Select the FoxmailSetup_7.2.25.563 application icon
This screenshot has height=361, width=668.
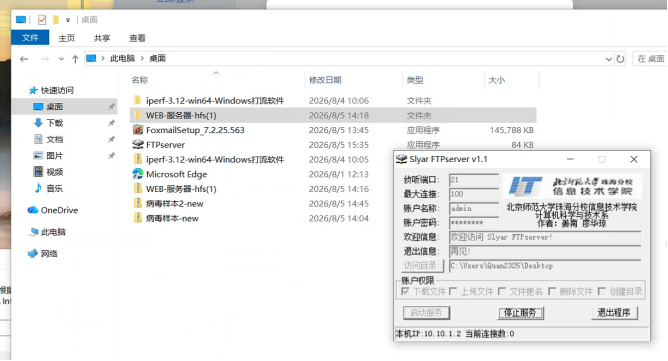(138, 130)
